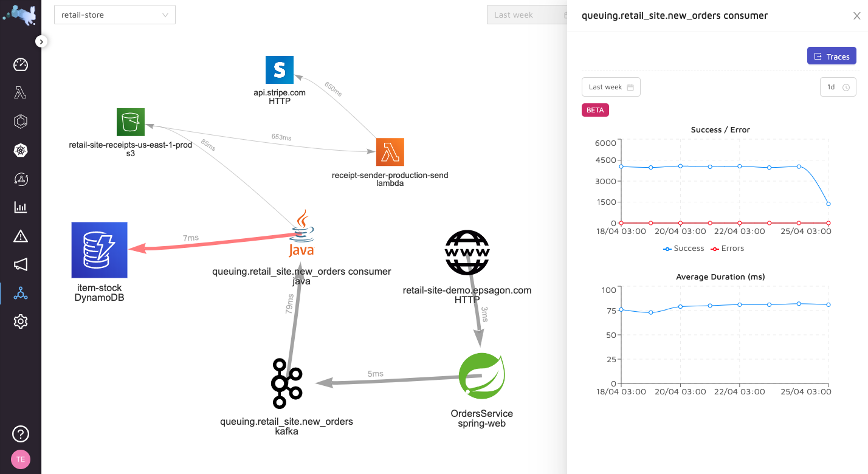
Task: Open the bar chart metrics sidebar icon
Action: 21,207
